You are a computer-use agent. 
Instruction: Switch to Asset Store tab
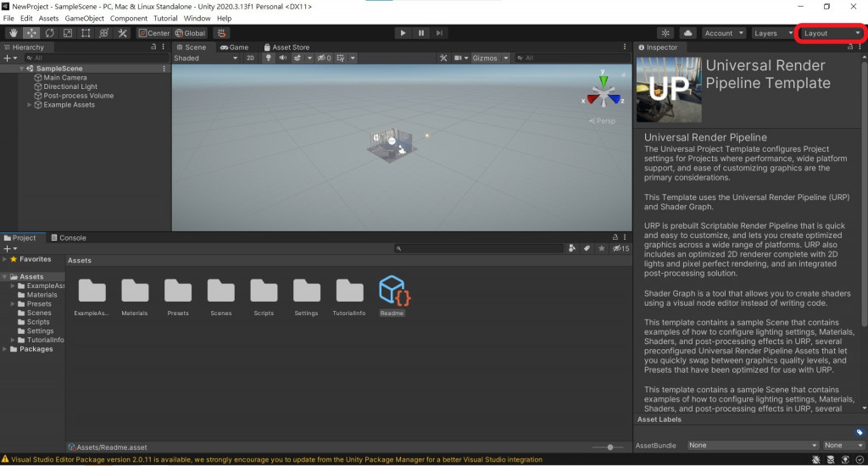tap(287, 47)
